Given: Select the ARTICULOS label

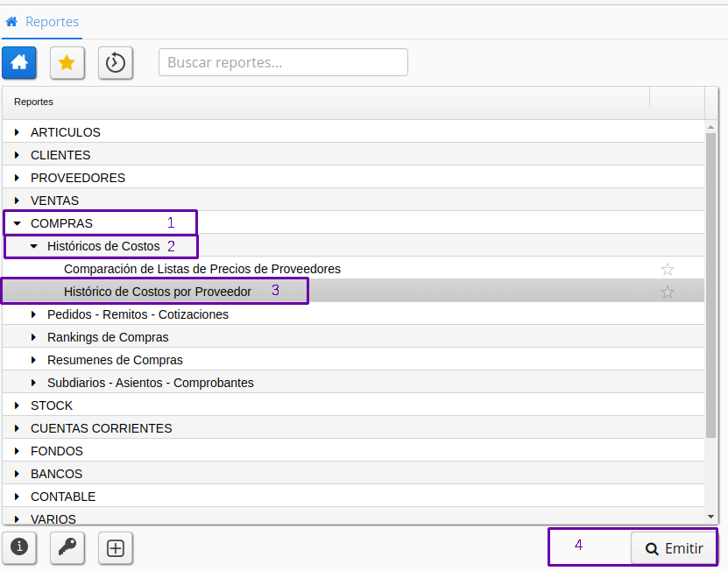Looking at the screenshot, I should (66, 132).
